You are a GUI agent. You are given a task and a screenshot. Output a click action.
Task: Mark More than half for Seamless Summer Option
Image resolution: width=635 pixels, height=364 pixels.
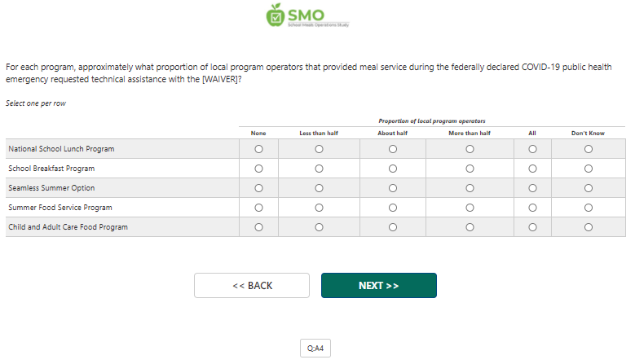470,188
